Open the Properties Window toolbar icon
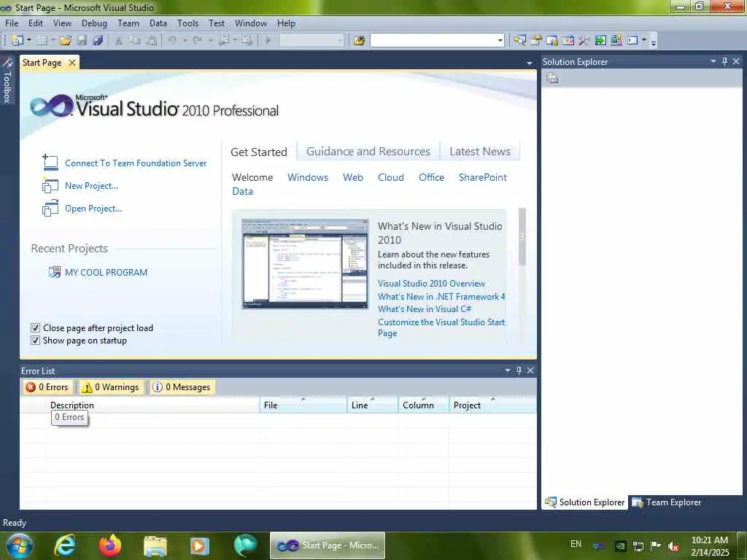747x560 pixels. pos(536,41)
